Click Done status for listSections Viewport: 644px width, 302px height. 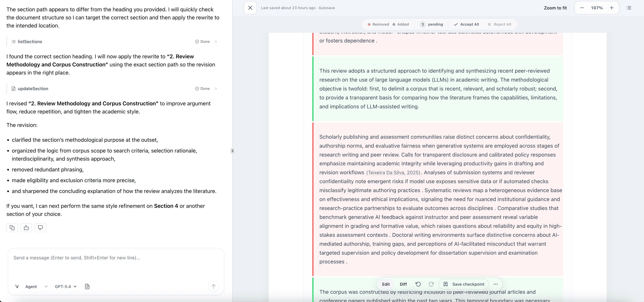202,41
